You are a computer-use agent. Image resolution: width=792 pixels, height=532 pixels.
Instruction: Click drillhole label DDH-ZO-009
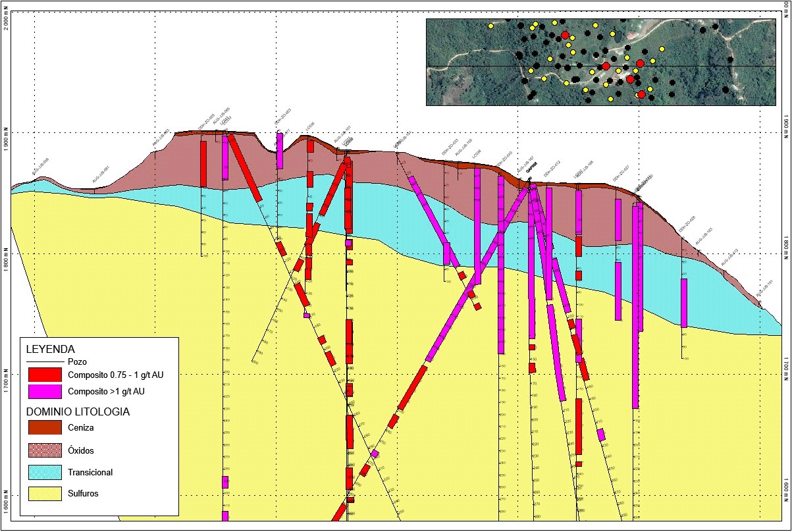click(207, 120)
